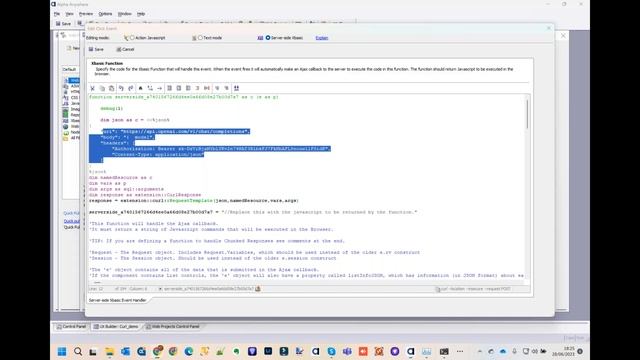This screenshot has height=360, width=640.
Task: Open the Help menu
Action: pos(141,14)
